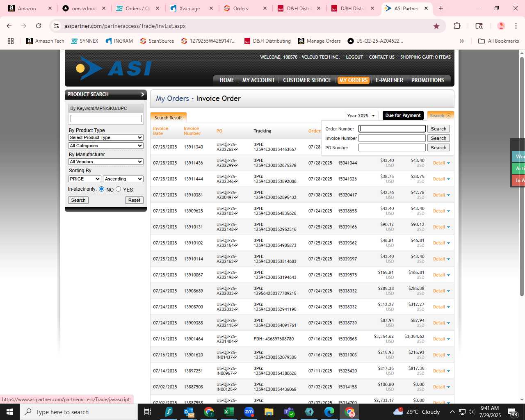Image resolution: width=525 pixels, height=420 pixels.
Task: Open the Ascending sort order dropdown
Action: click(x=123, y=179)
